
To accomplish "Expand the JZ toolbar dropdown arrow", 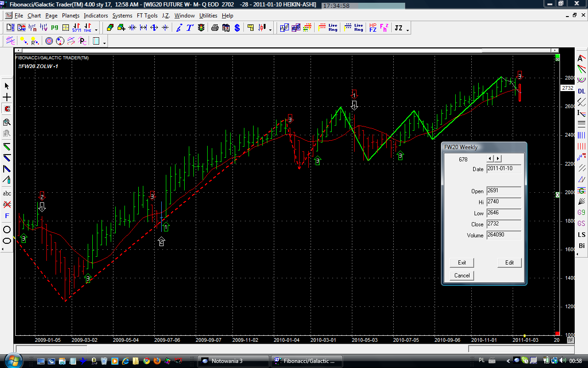I will [x=407, y=30].
